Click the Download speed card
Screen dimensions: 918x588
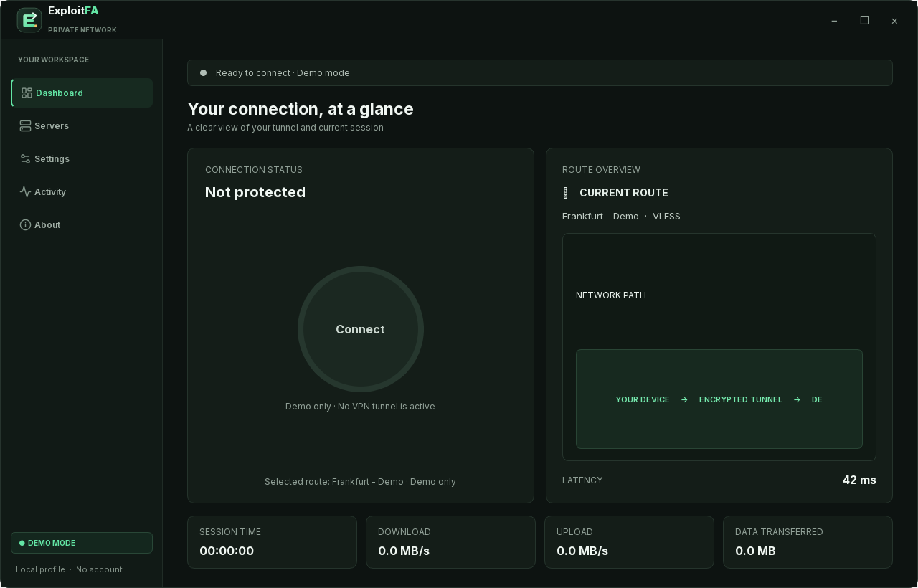point(450,542)
